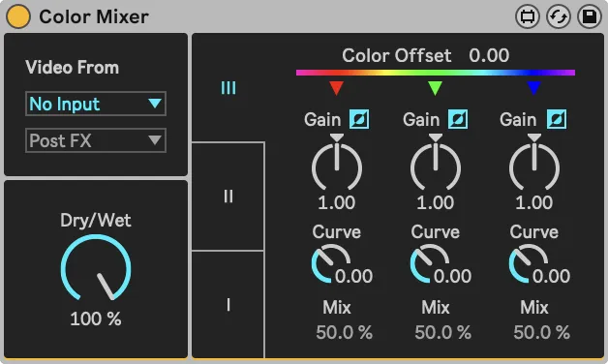Click the rainbow Color Offset hue bar
608x364 pixels.
436,73
